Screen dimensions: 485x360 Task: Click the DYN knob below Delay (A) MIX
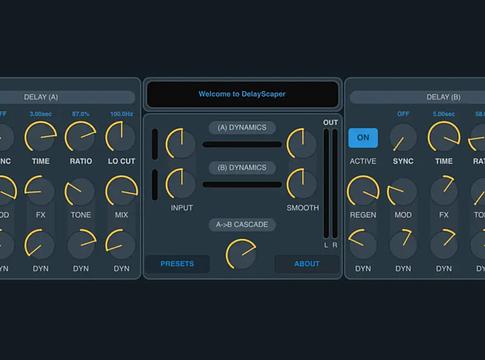(120, 244)
